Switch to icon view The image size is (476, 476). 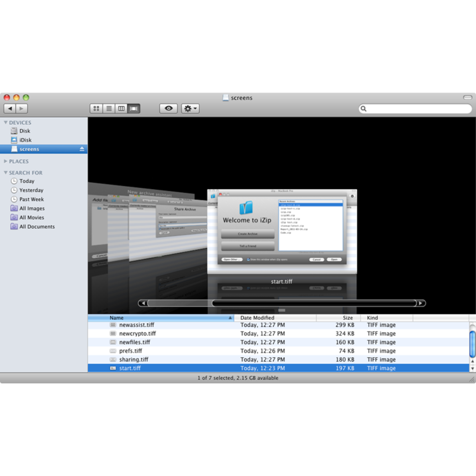coord(96,109)
